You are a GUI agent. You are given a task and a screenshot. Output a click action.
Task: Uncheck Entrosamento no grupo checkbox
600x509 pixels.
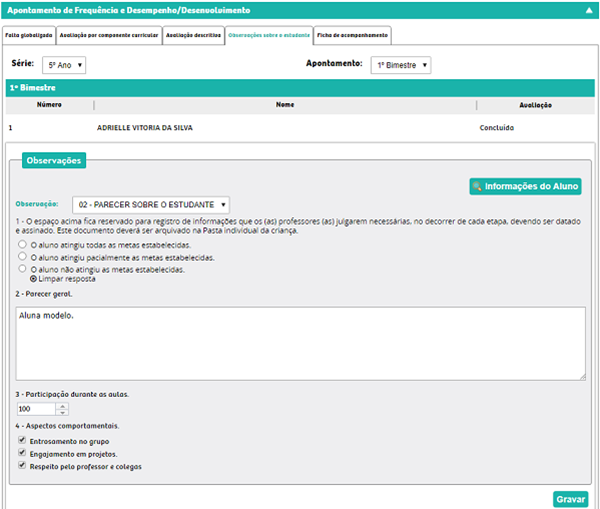[23, 441]
